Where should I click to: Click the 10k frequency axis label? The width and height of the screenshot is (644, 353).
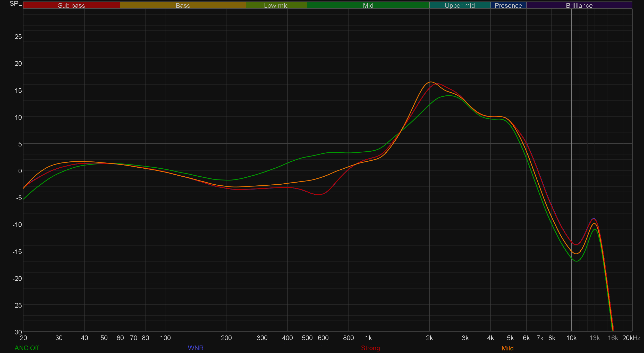[x=571, y=338]
